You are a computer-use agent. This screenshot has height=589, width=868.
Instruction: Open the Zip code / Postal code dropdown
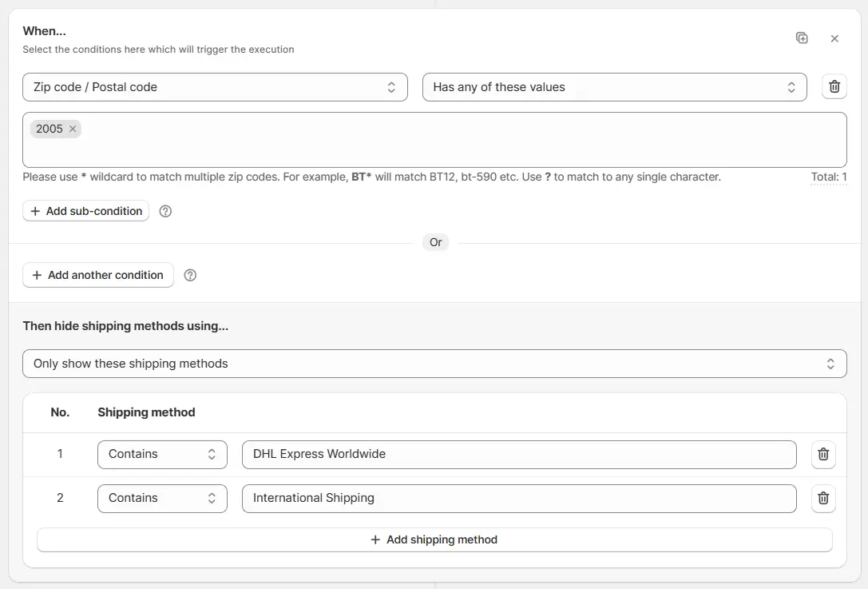(x=215, y=87)
